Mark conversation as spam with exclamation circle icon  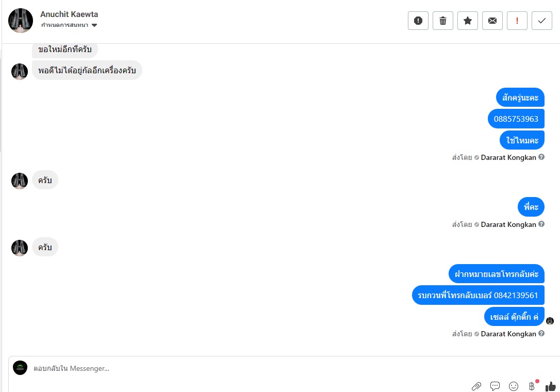coord(418,21)
